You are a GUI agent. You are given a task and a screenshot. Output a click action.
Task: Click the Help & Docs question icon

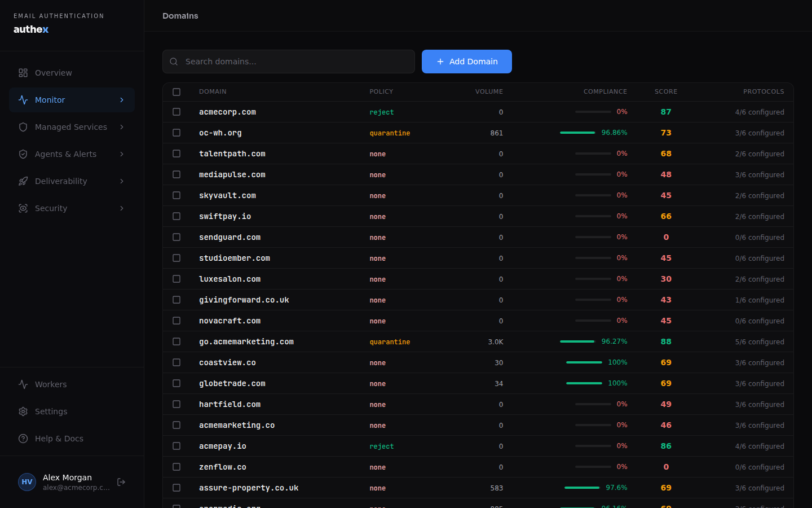click(23, 439)
